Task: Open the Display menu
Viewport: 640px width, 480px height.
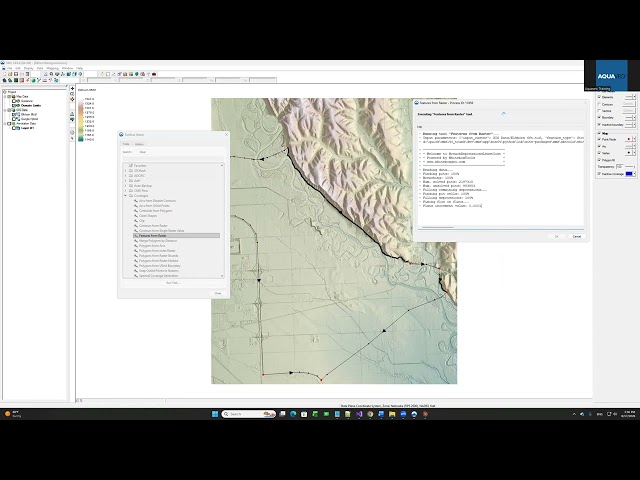Action: point(29,68)
